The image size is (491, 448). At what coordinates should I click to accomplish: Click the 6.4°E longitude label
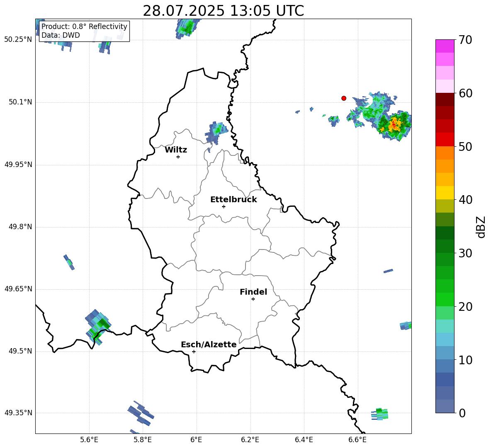pyautogui.click(x=304, y=440)
